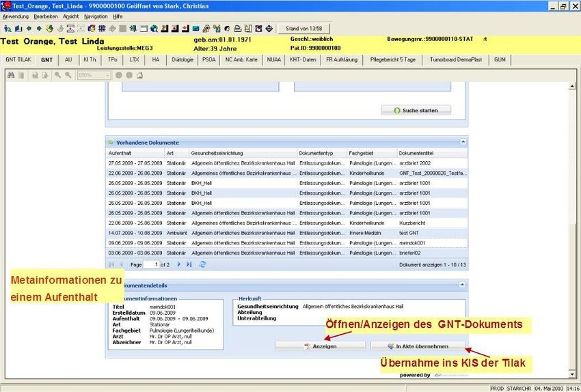Image resolution: width=581 pixels, height=392 pixels.
Task: Sort by the Aufenthalt column header
Action: 135,153
